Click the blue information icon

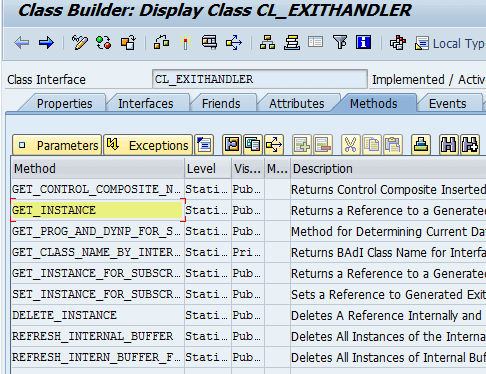pyautogui.click(x=363, y=43)
